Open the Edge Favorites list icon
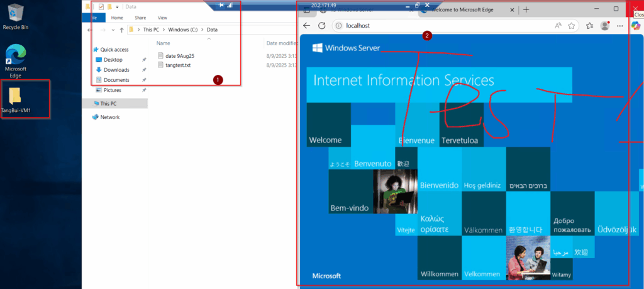The height and width of the screenshot is (289, 644). point(590,25)
